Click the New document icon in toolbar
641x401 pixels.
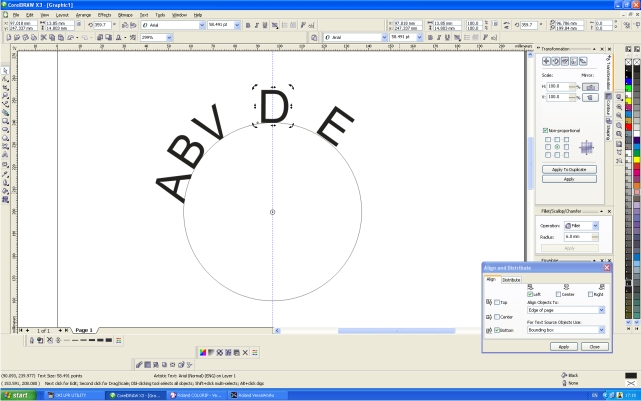tap(6, 37)
